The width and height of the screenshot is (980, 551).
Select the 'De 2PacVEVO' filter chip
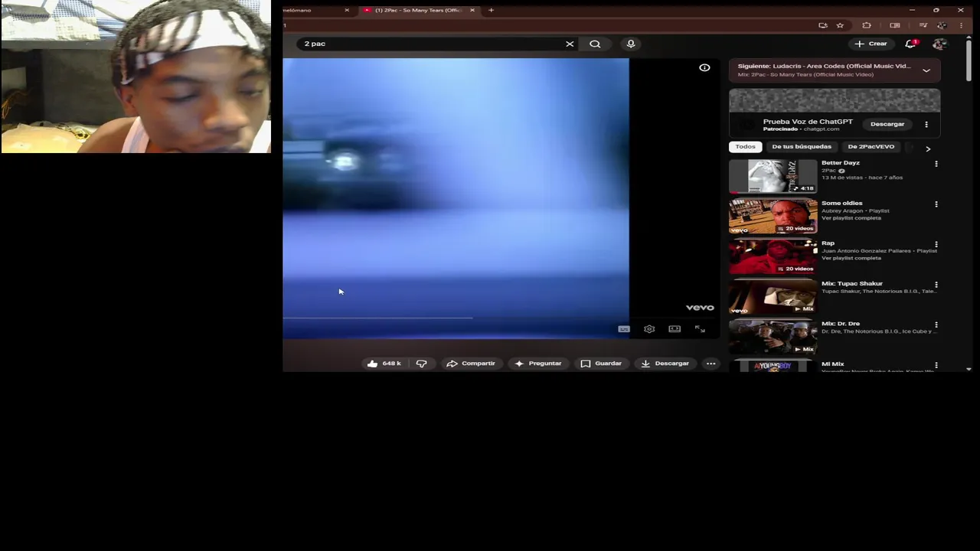point(871,147)
